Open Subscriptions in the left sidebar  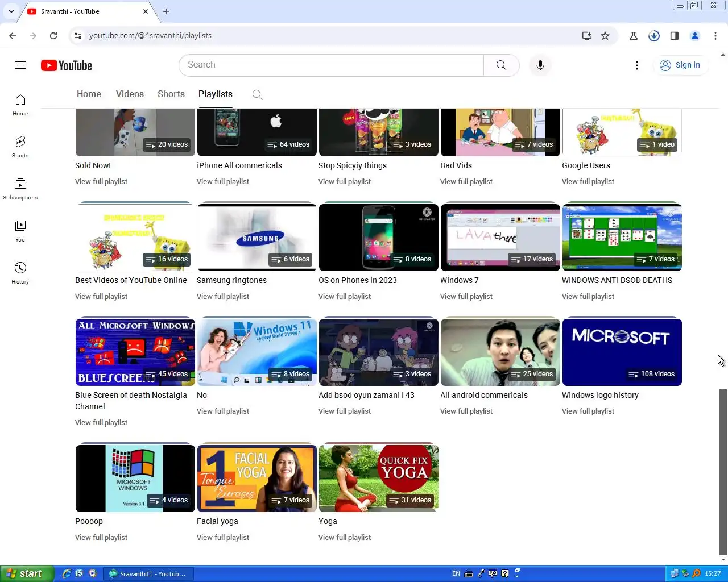(x=20, y=189)
